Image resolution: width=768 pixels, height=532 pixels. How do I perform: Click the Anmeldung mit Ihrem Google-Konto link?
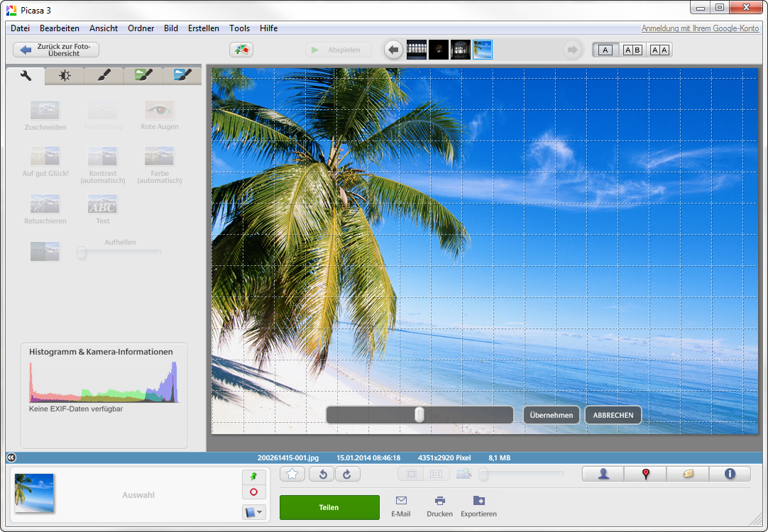click(700, 28)
